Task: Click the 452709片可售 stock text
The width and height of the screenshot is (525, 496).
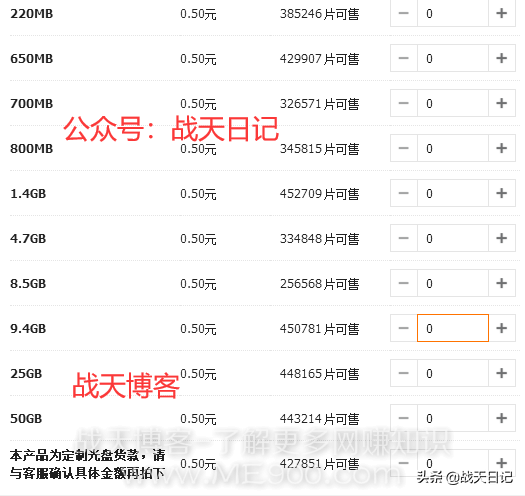Action: pos(319,194)
